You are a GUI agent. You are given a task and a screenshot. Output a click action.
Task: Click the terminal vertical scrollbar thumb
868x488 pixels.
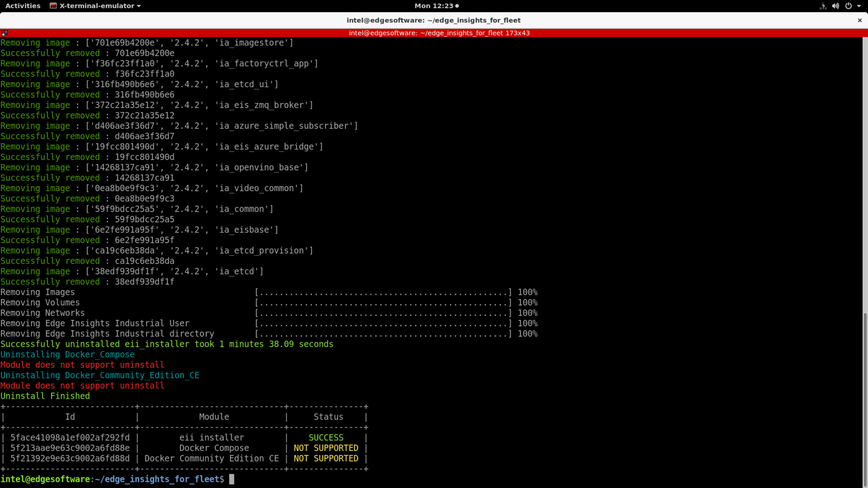click(865, 400)
